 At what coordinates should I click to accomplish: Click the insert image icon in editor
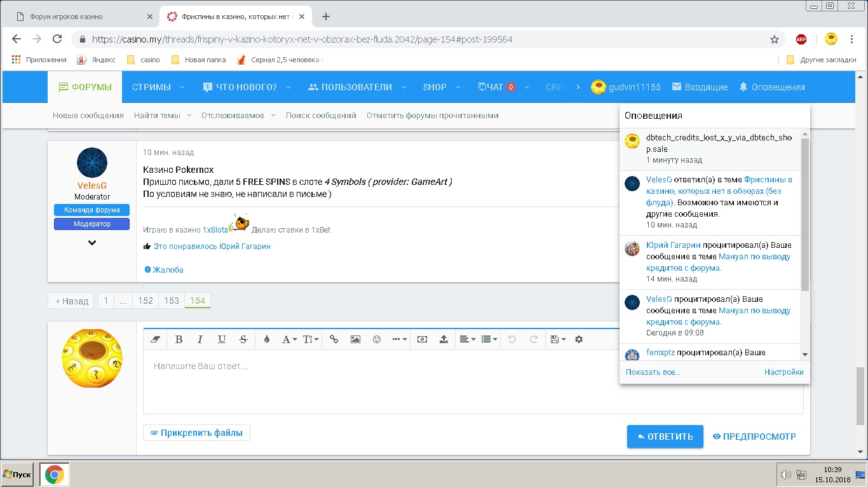[355, 339]
